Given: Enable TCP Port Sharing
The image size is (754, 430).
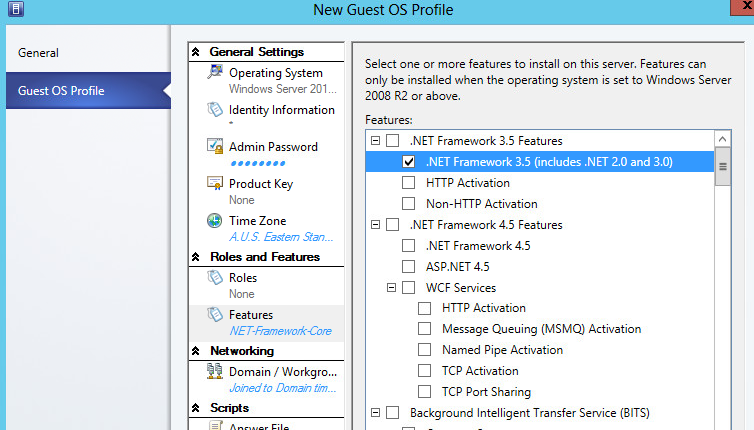Looking at the screenshot, I should 424,392.
